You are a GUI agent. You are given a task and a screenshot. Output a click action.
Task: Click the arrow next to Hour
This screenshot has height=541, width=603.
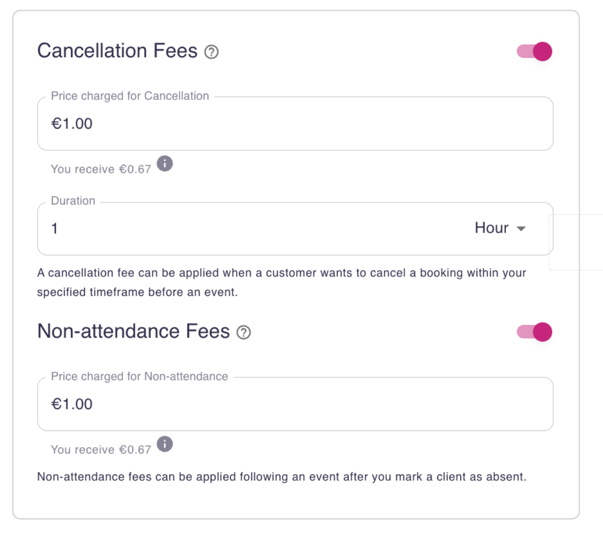pyautogui.click(x=521, y=229)
